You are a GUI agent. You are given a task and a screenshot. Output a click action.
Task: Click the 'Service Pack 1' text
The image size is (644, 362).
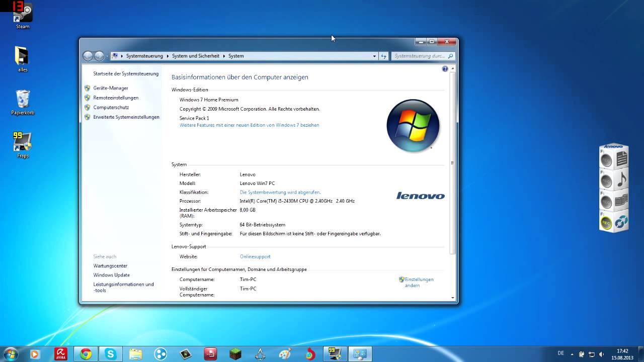[x=194, y=118]
